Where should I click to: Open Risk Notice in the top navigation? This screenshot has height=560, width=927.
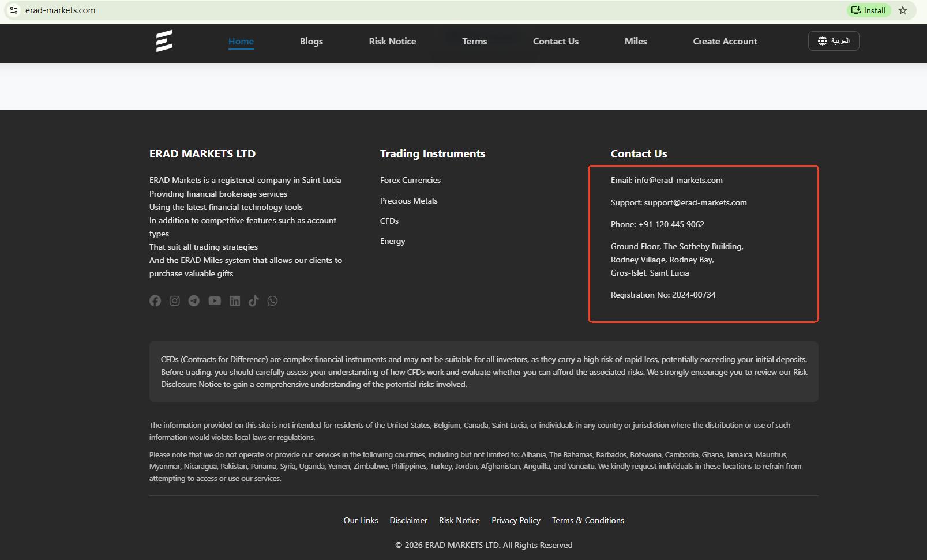point(392,41)
